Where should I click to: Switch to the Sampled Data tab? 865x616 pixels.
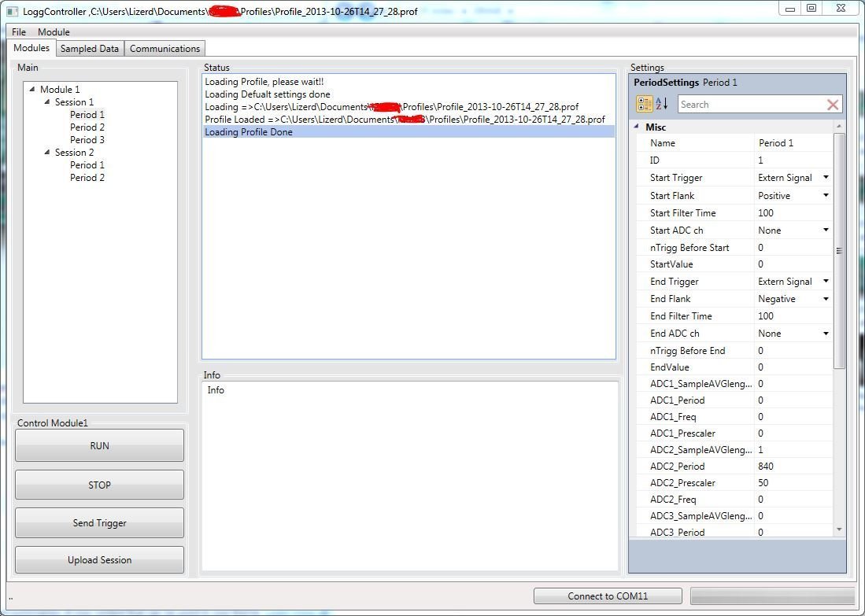[x=90, y=49]
